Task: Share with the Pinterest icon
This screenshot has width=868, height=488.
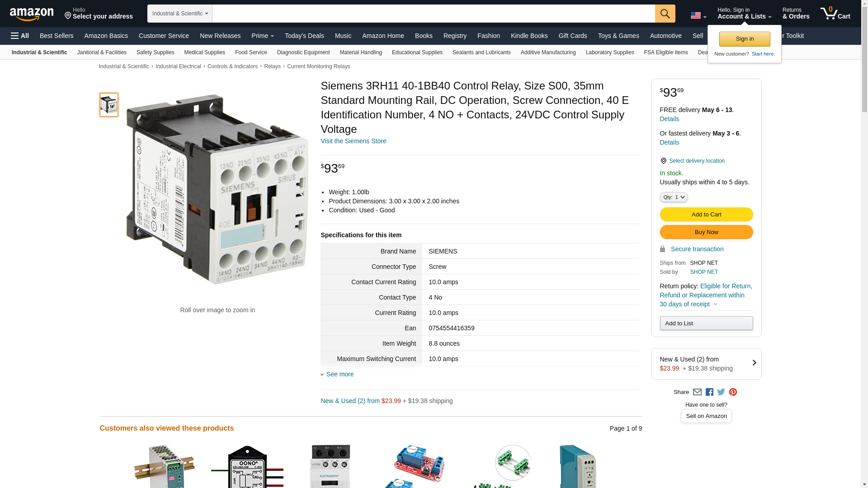Action: 733,392
